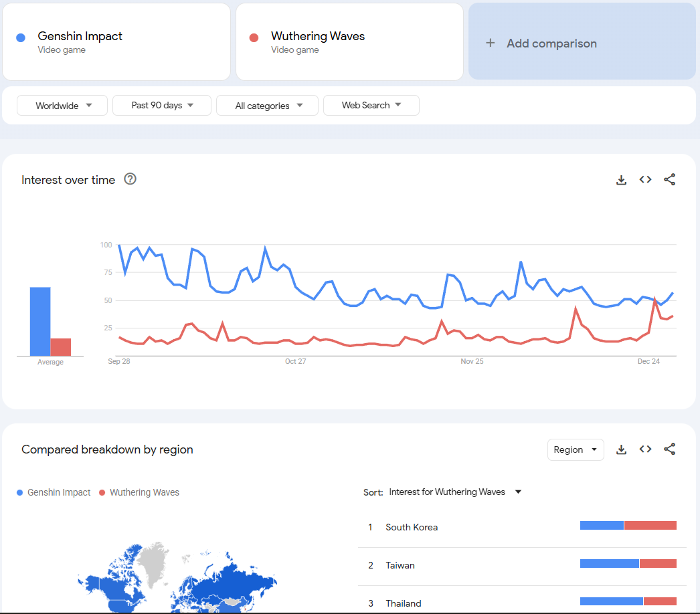The height and width of the screenshot is (614, 700).
Task: Open the Web Search type dropdown
Action: tap(371, 105)
